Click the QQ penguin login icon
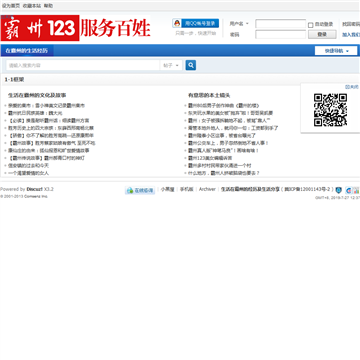 [177, 23]
